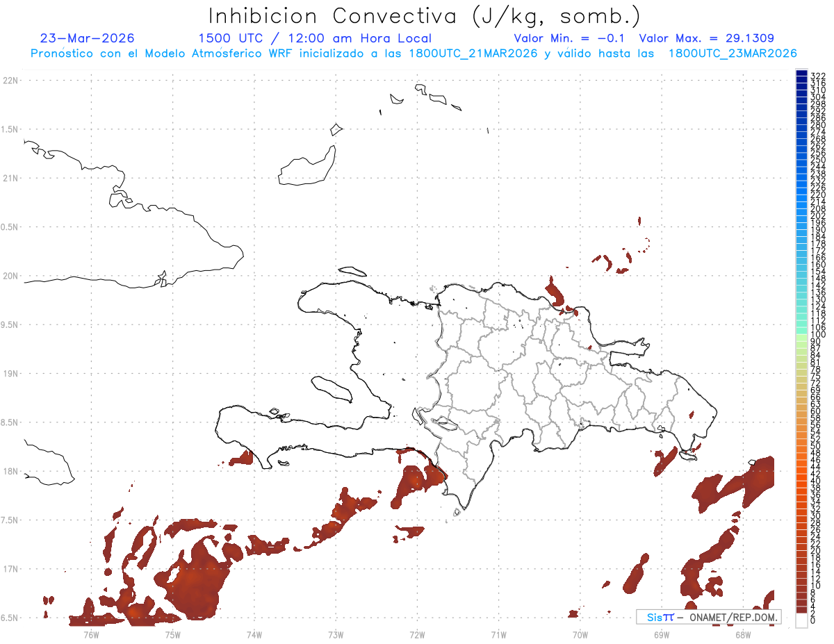Select the 17N latitude axis label
The height and width of the screenshot is (644, 834).
point(10,569)
